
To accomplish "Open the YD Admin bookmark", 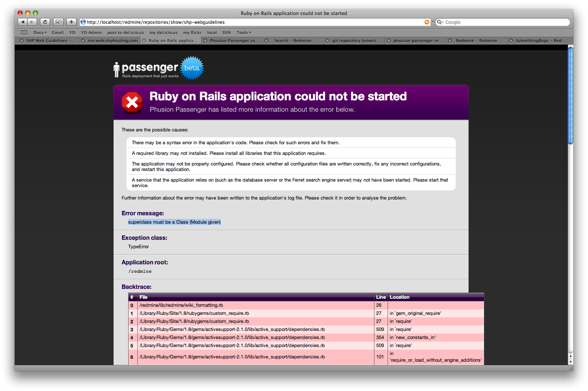I will 91,32.
